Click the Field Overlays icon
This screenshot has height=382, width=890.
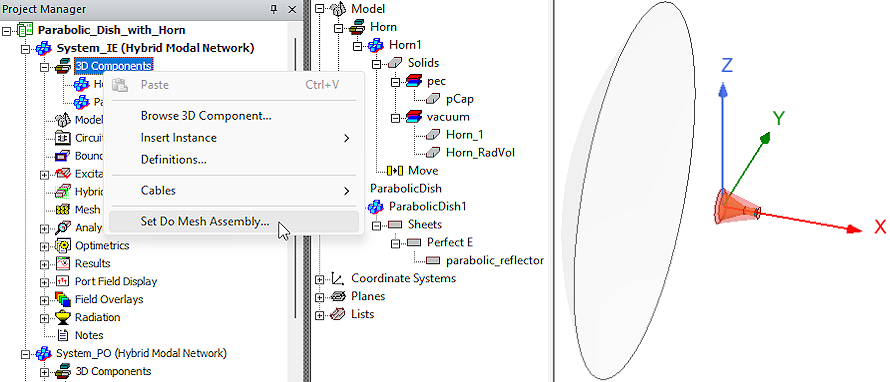63,299
